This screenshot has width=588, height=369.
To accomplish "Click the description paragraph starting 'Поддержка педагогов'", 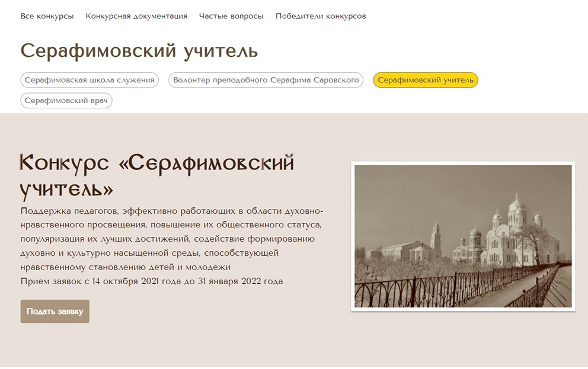I will [172, 239].
